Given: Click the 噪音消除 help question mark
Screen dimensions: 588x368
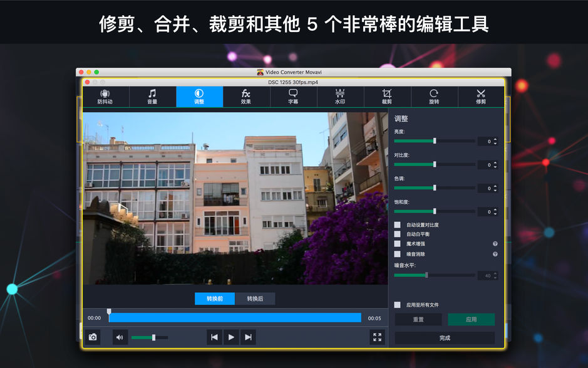Looking at the screenshot, I should coord(494,253).
